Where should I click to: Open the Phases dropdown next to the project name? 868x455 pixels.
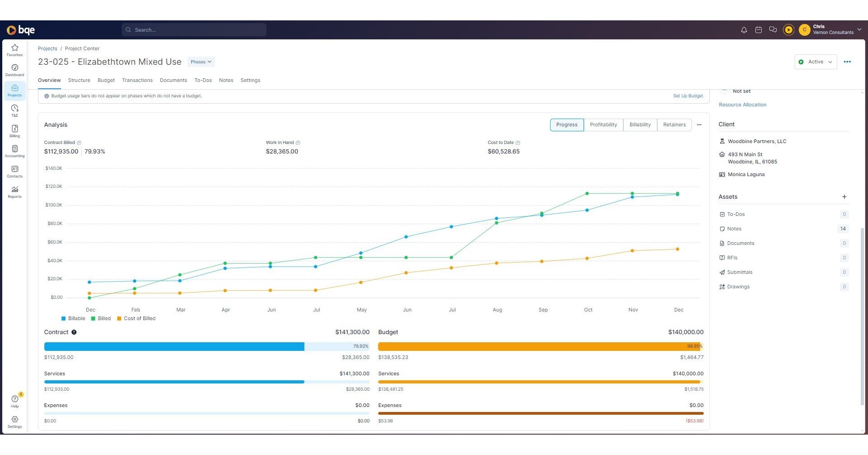point(200,62)
